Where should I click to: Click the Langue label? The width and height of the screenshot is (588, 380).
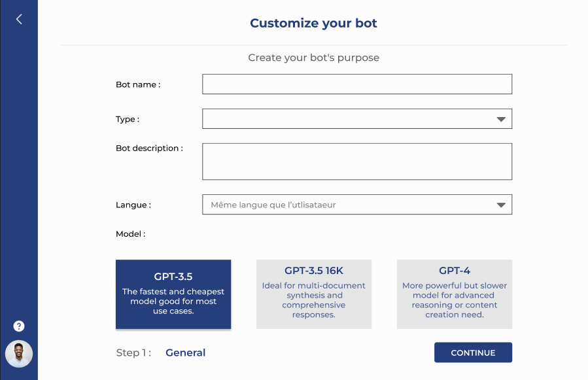(x=133, y=205)
